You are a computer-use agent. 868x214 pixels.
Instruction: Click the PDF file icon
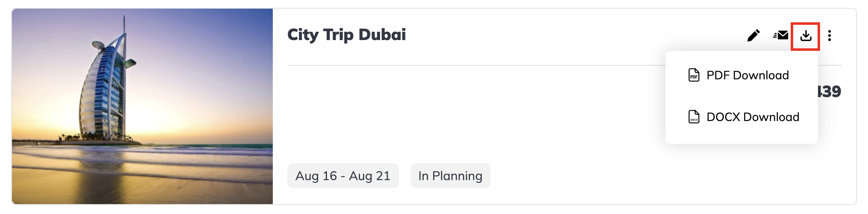click(x=694, y=75)
